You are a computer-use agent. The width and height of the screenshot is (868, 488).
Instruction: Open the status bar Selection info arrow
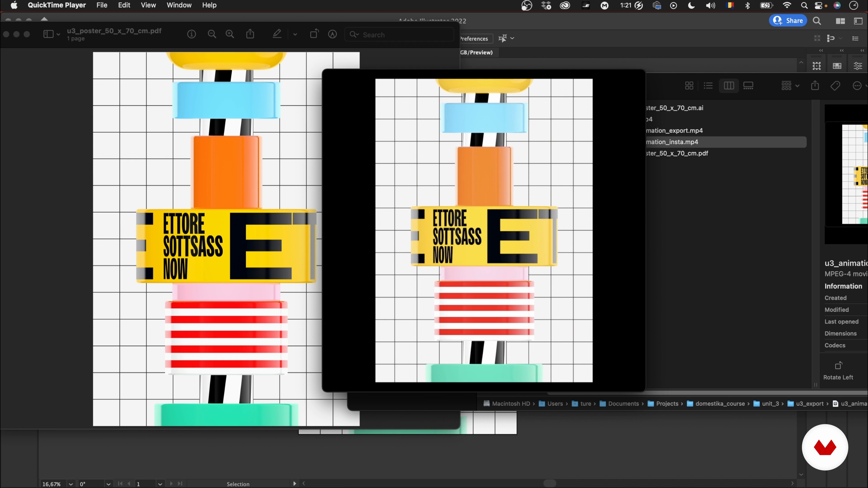295,484
